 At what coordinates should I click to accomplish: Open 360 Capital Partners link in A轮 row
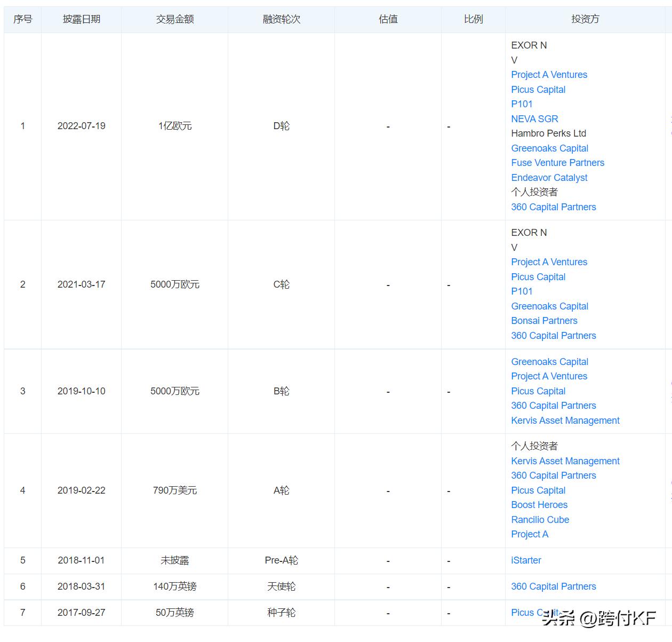(553, 475)
